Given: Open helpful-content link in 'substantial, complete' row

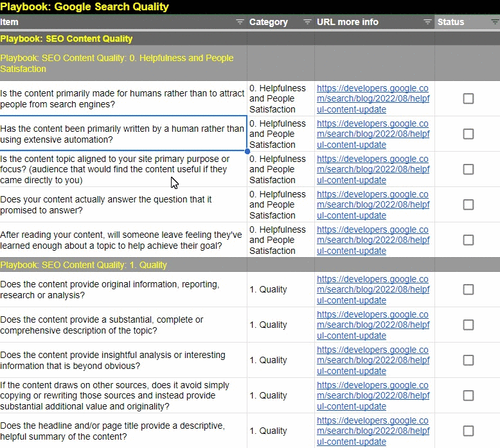Looking at the screenshot, I should (373, 325).
